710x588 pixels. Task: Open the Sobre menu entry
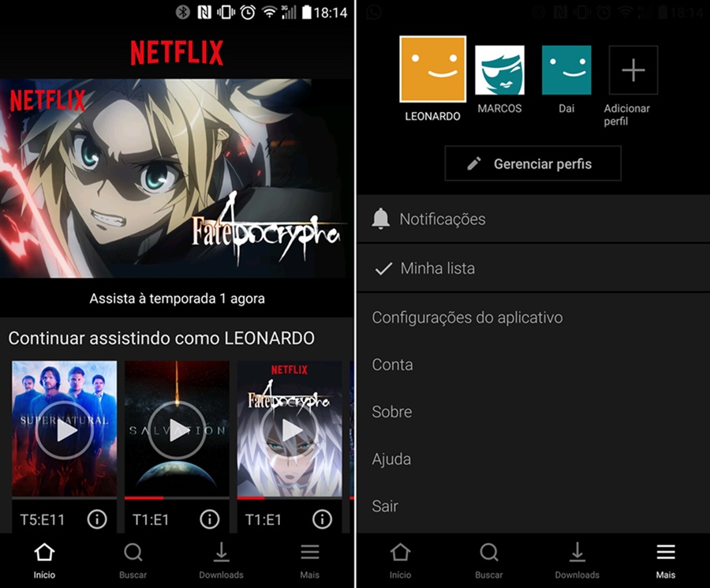pyautogui.click(x=392, y=412)
